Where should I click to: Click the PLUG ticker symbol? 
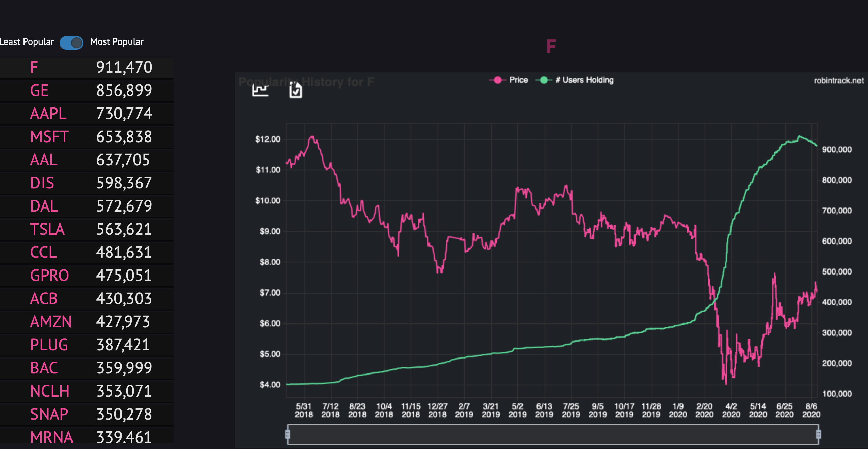[49, 345]
